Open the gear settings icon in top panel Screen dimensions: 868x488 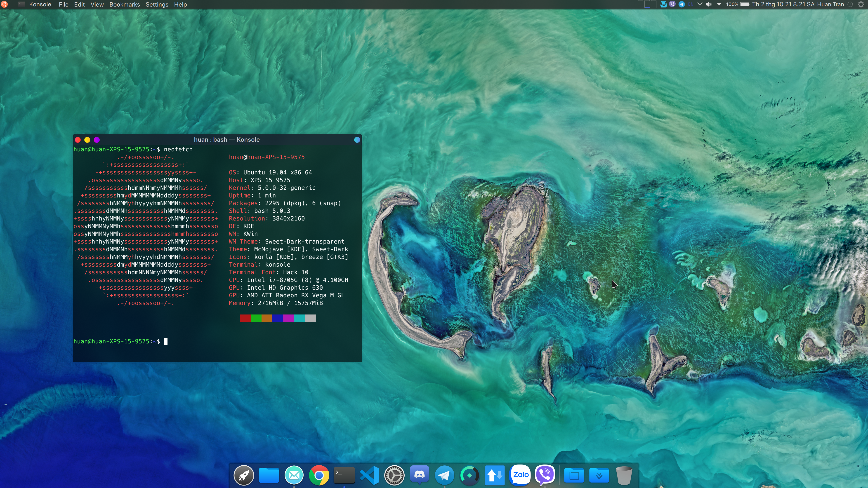(861, 4)
